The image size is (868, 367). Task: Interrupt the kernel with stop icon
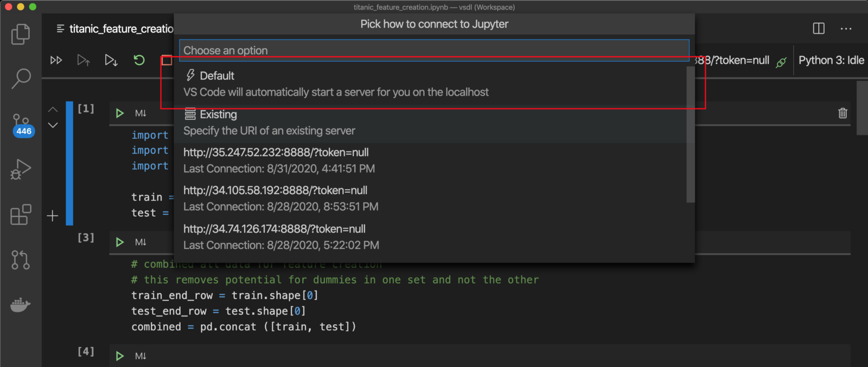click(x=167, y=60)
